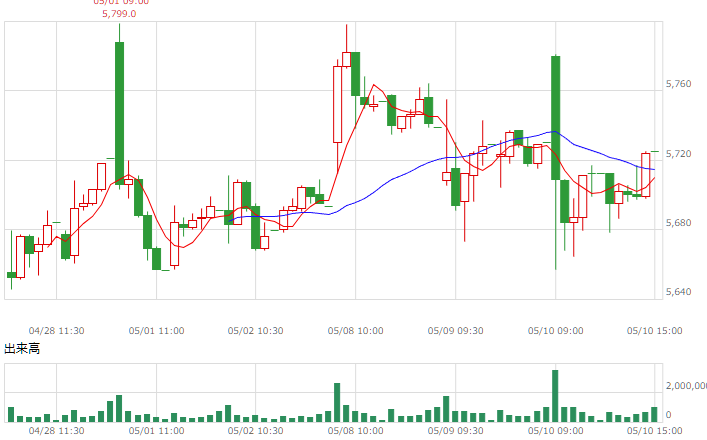Click the large green candle at 05/10 09:00
The image size is (707, 440).
click(x=556, y=118)
